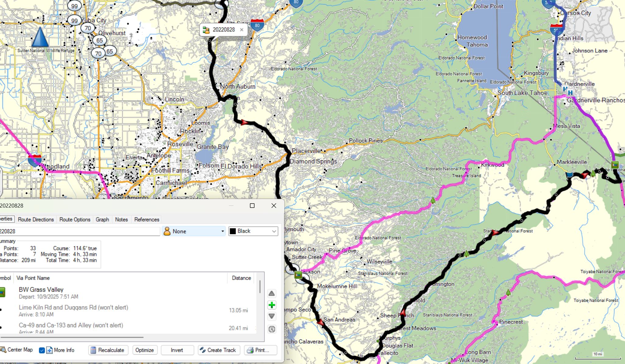The image size is (625, 364).
Task: Click the Recalculate route button
Action: (x=108, y=350)
